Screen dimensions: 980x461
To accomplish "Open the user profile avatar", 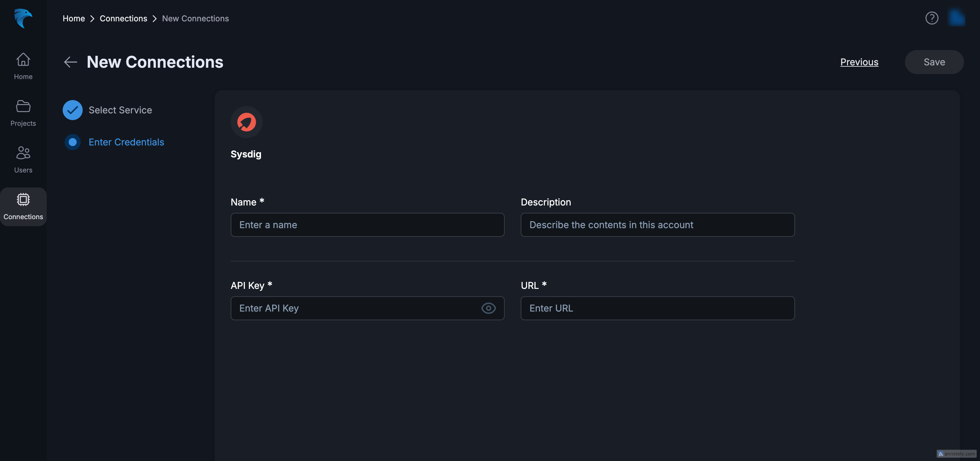I will 956,17.
